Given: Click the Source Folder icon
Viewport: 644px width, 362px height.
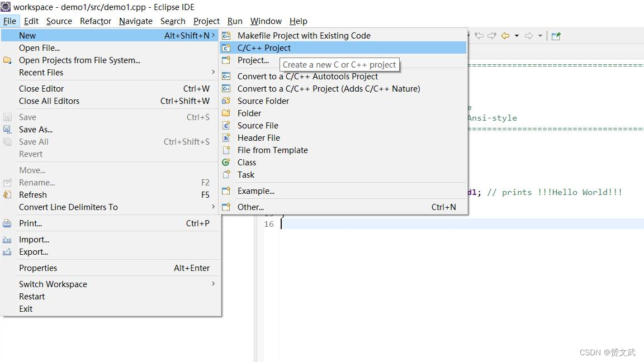Looking at the screenshot, I should click(x=226, y=101).
